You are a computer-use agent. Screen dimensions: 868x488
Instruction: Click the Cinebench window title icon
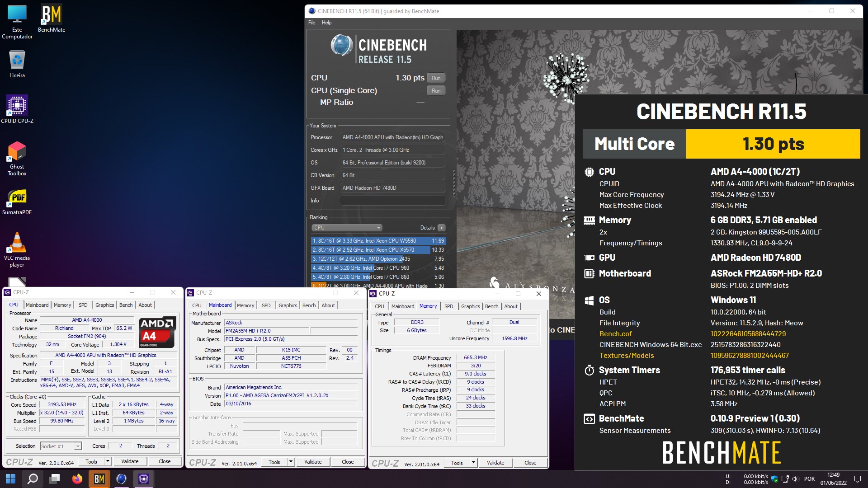point(311,11)
